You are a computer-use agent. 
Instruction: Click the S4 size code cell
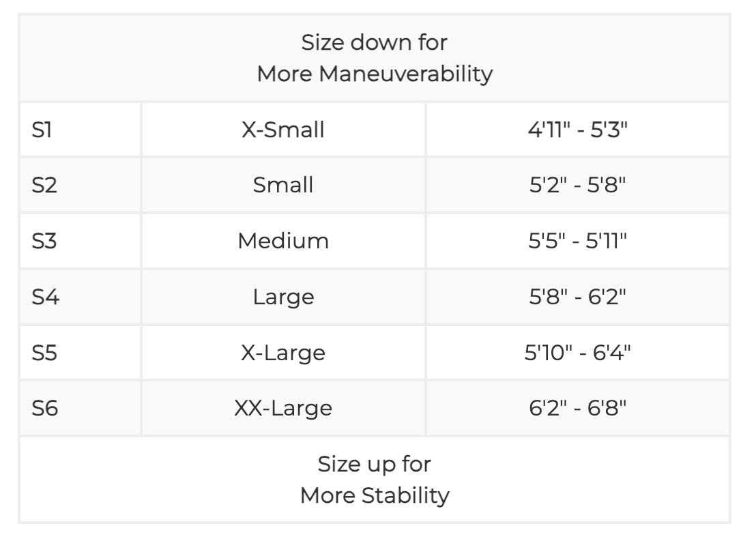click(x=45, y=297)
